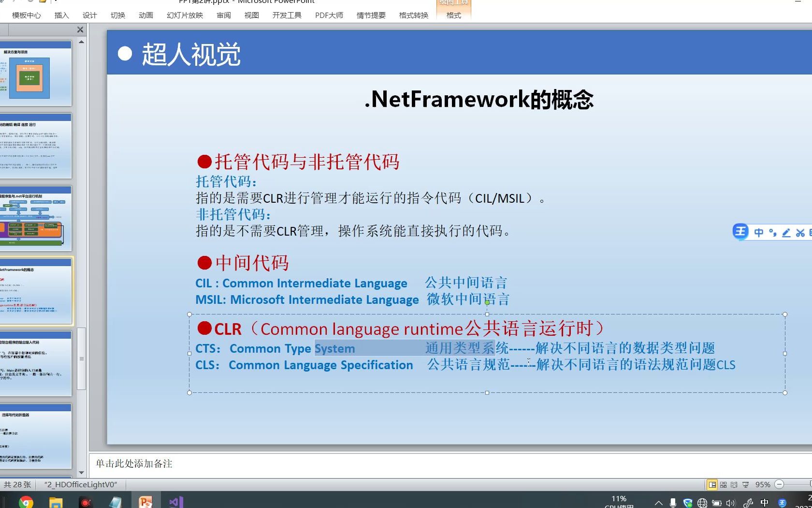Open the PDF大师 tab

(x=329, y=15)
